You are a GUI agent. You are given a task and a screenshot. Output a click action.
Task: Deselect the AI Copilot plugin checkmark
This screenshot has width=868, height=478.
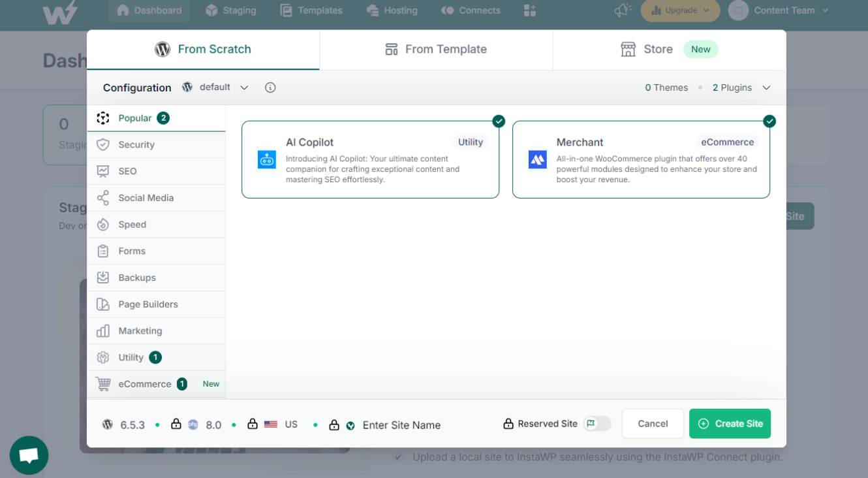pos(499,121)
